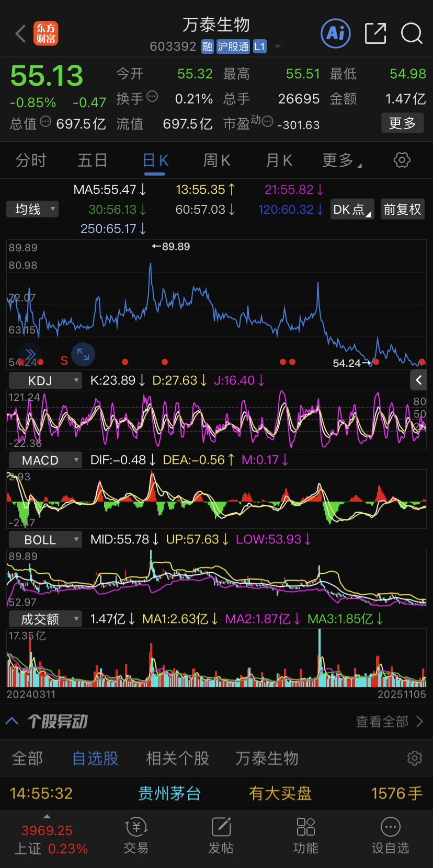Screen dimensions: 433x868
Task: Open the AI assistant icon
Action: pyautogui.click(x=336, y=33)
